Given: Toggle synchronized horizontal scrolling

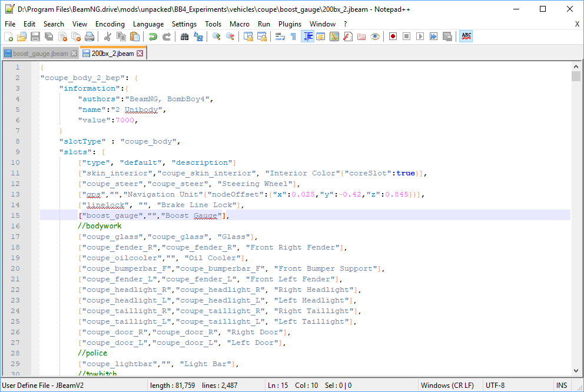Looking at the screenshot, I should coord(262,36).
